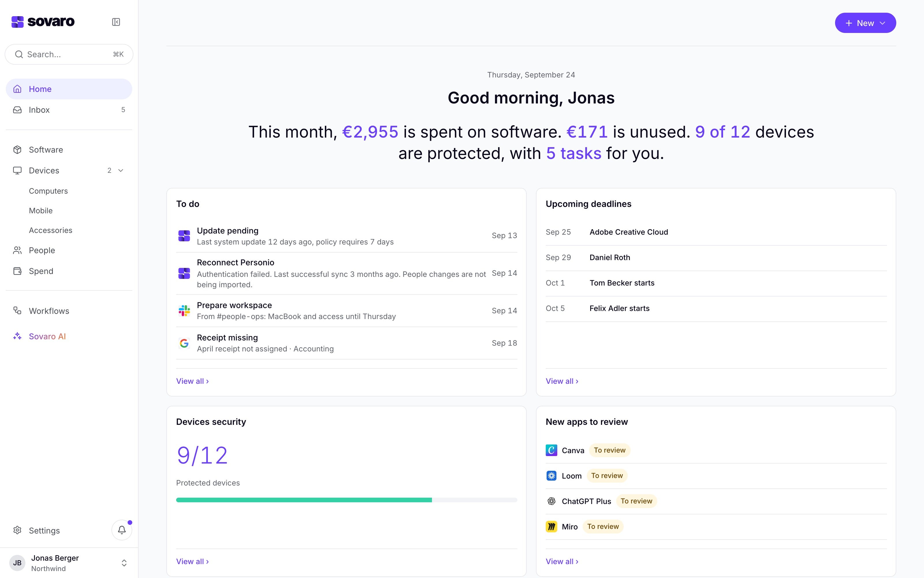Viewport: 924px width, 578px height.
Task: Open the Jonas Berger account switcher
Action: pos(69,563)
